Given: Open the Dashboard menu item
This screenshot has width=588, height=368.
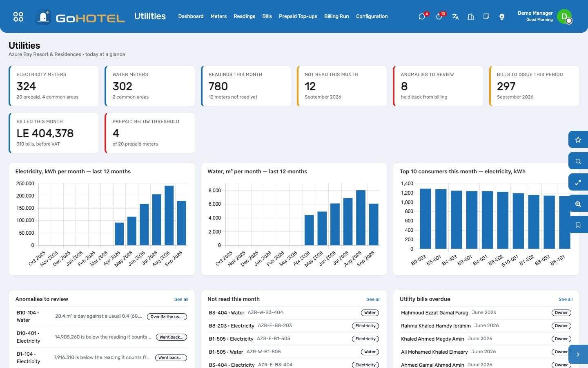Looking at the screenshot, I should coord(191,16).
